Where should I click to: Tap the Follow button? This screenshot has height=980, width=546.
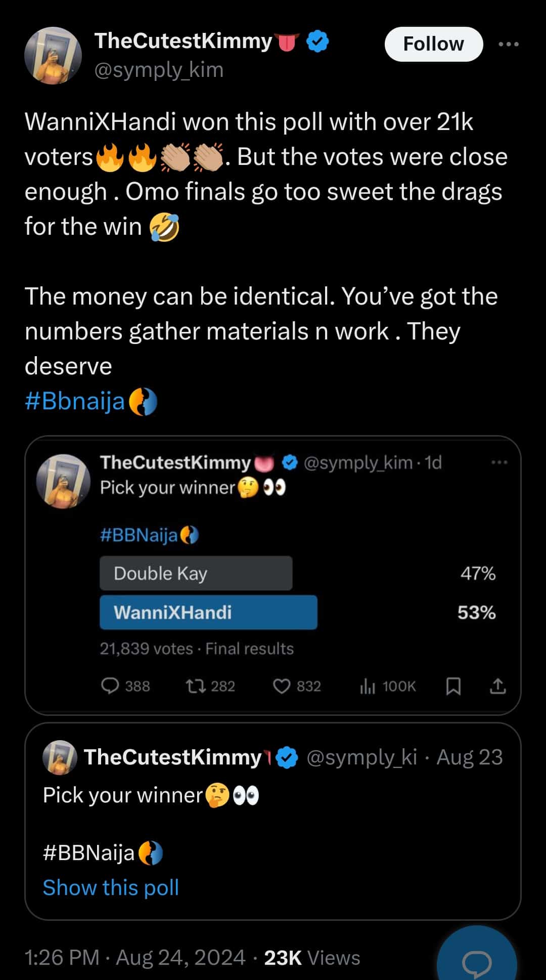pos(433,44)
